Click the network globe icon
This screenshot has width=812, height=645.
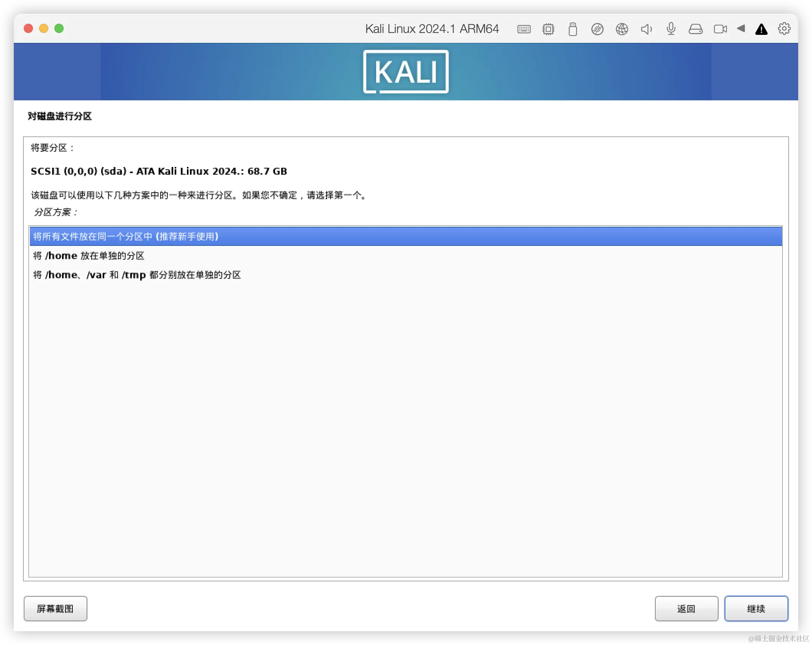[x=622, y=29]
